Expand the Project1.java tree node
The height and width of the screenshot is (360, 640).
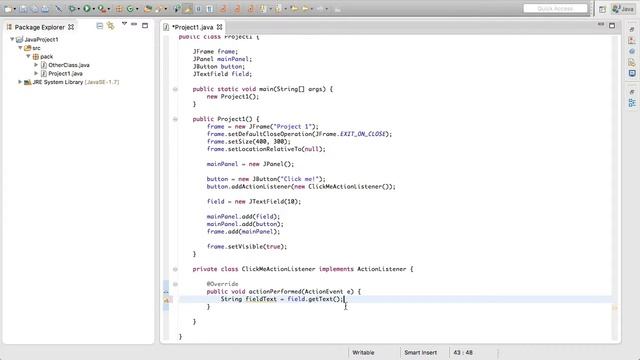(36, 73)
